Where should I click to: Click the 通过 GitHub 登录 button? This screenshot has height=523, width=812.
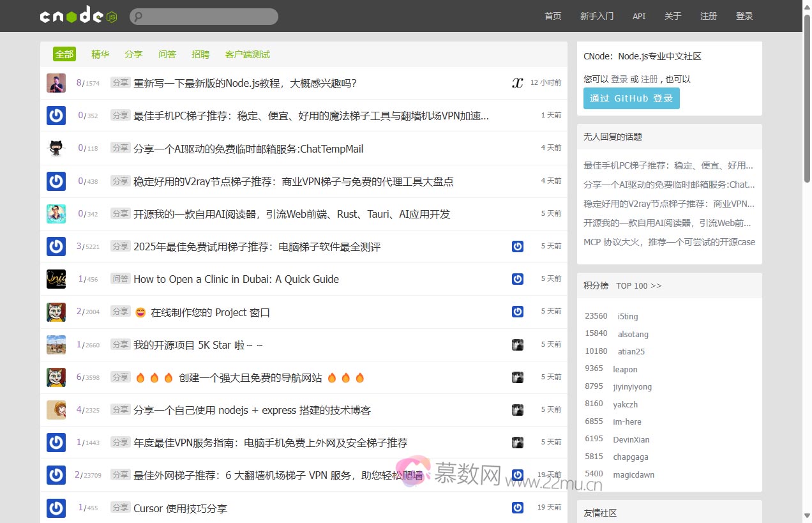click(x=631, y=98)
